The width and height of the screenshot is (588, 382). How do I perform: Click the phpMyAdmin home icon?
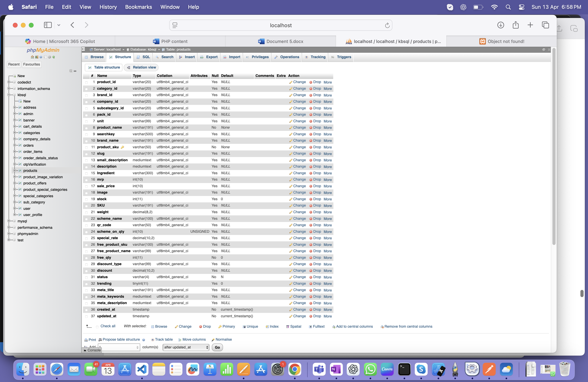[32, 57]
